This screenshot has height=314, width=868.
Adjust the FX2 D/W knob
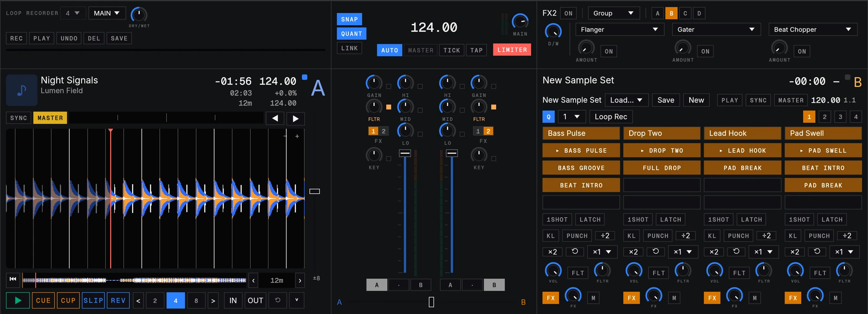pyautogui.click(x=553, y=31)
